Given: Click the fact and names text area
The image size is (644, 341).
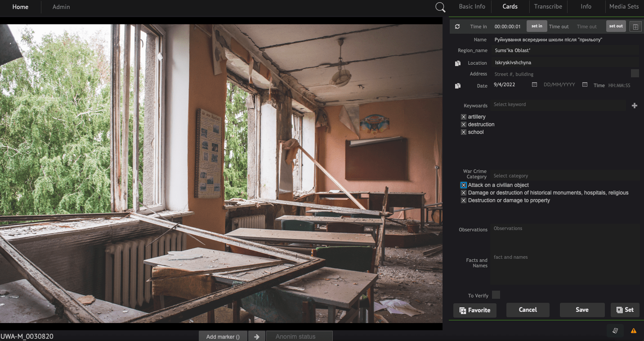Looking at the screenshot, I should coord(565,268).
